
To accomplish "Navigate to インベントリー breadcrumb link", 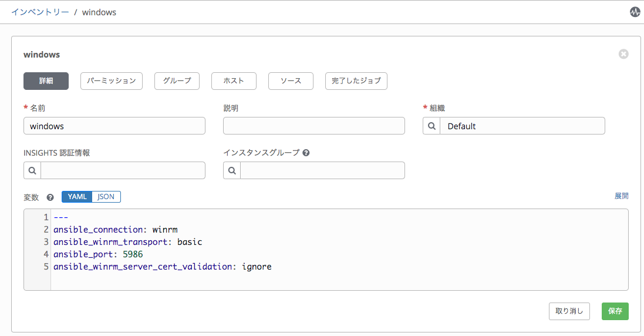I will coord(40,12).
